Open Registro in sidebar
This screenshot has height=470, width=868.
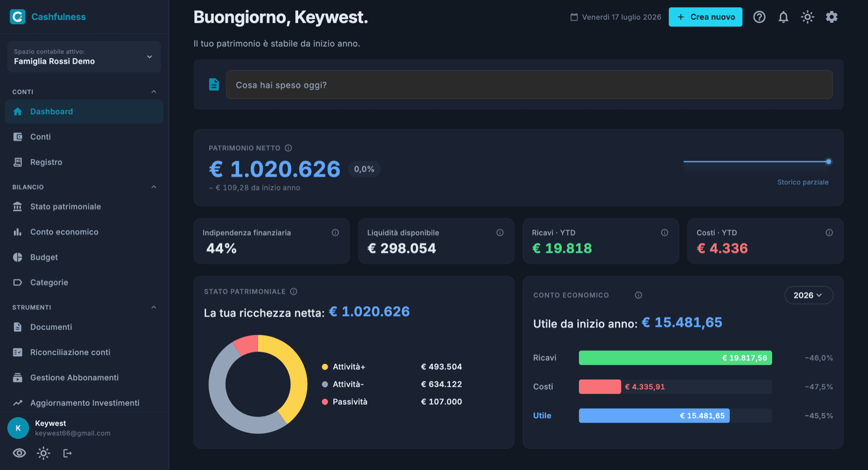(x=84, y=162)
